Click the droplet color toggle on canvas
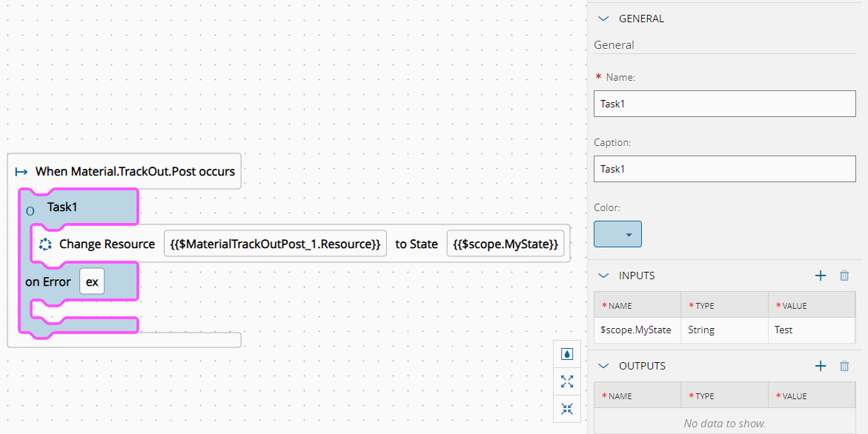The height and width of the screenshot is (434, 868). (567, 354)
